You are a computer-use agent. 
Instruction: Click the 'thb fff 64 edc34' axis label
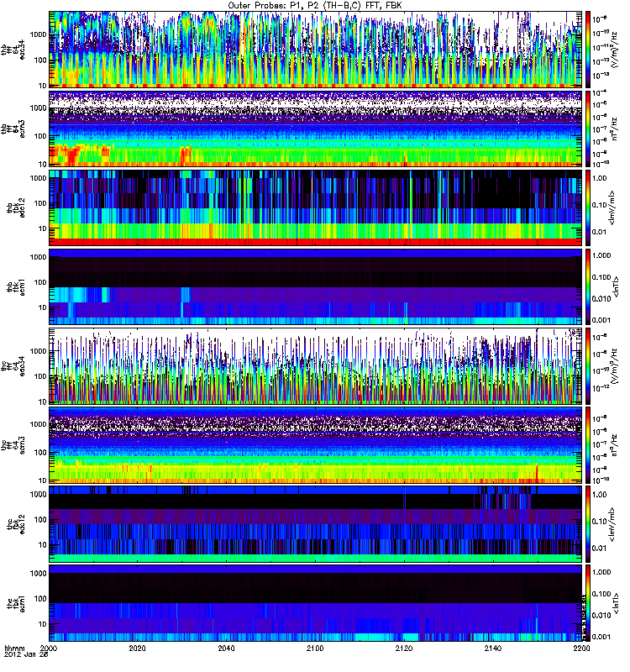click(x=17, y=49)
